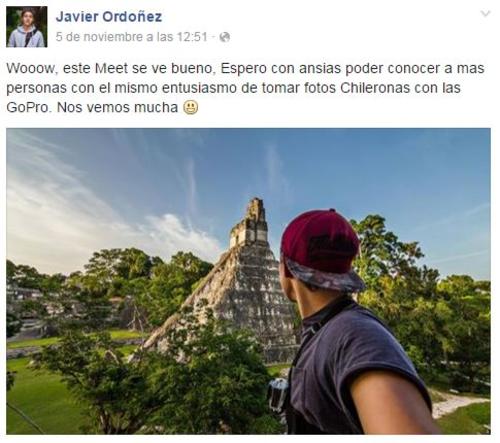Click the GoPro camera on chest strap
This screenshot has height=443, width=500.
pyautogui.click(x=278, y=394)
